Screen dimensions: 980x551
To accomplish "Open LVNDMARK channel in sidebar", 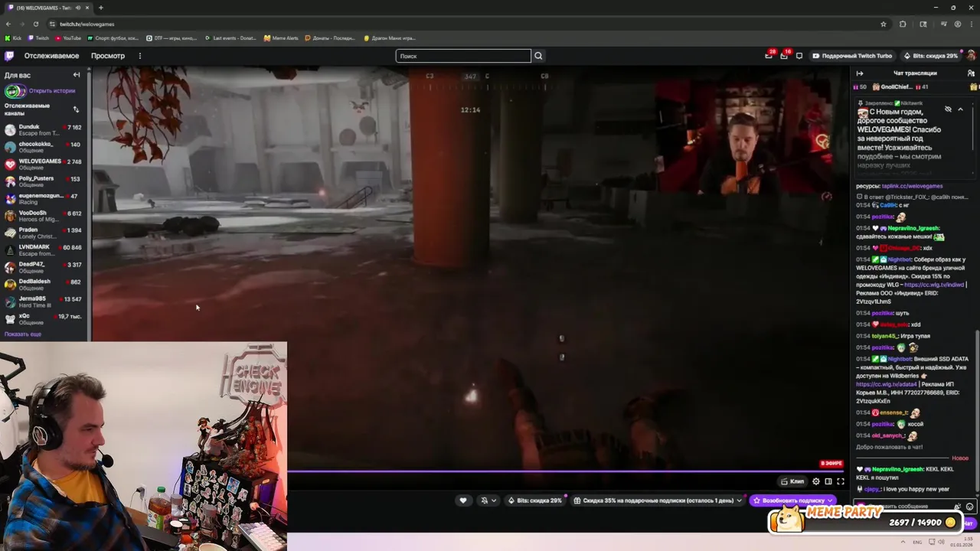I will tap(44, 250).
